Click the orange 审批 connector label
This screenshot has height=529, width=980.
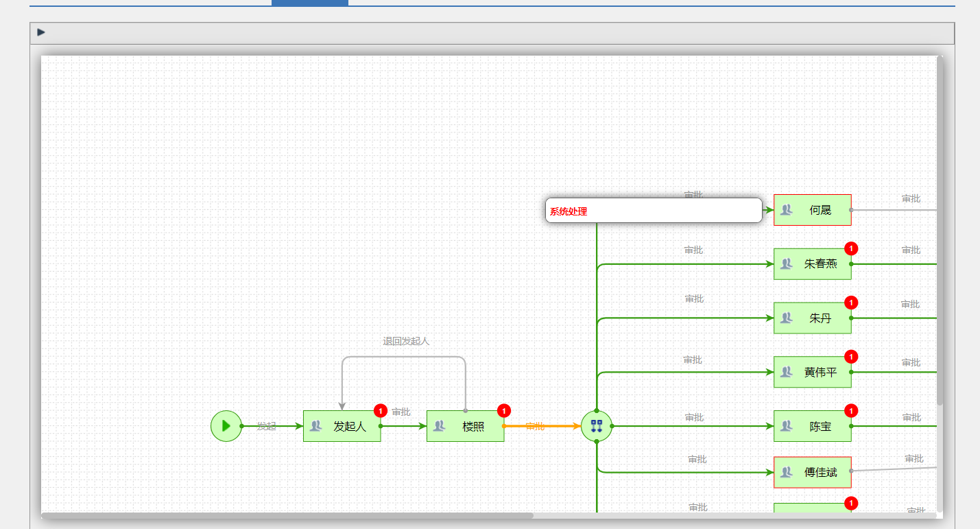[x=535, y=426]
